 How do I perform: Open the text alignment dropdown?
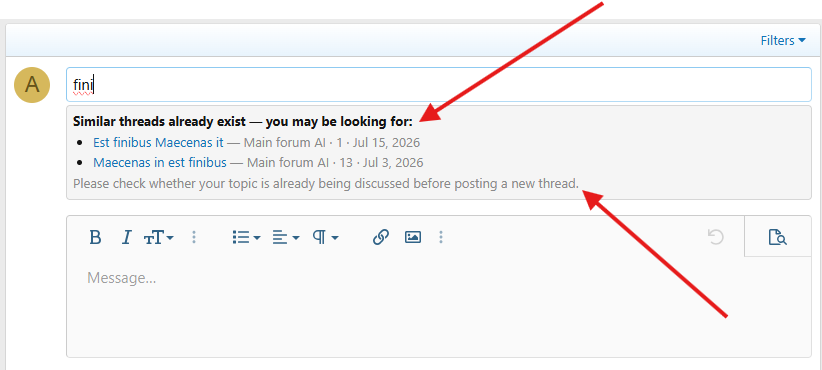286,237
